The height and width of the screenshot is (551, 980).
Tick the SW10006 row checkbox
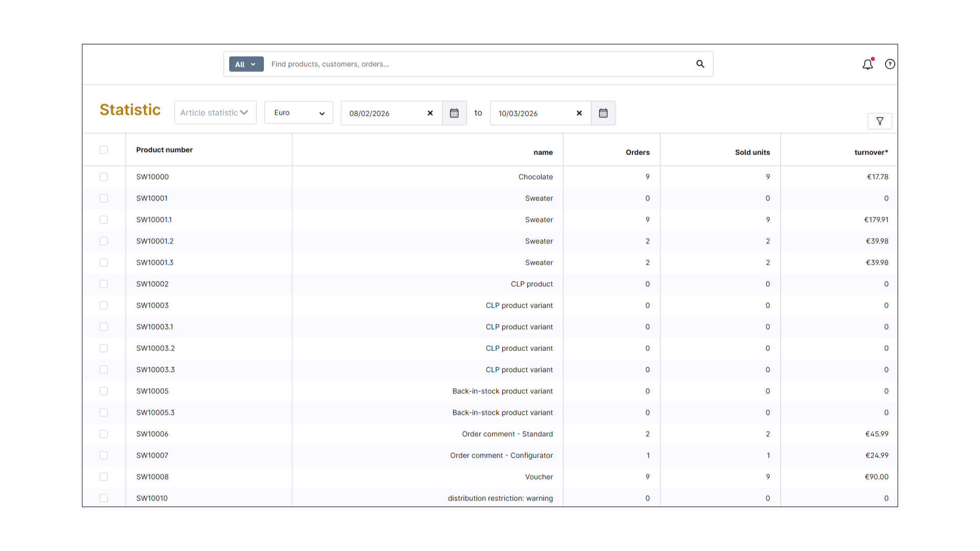point(104,434)
